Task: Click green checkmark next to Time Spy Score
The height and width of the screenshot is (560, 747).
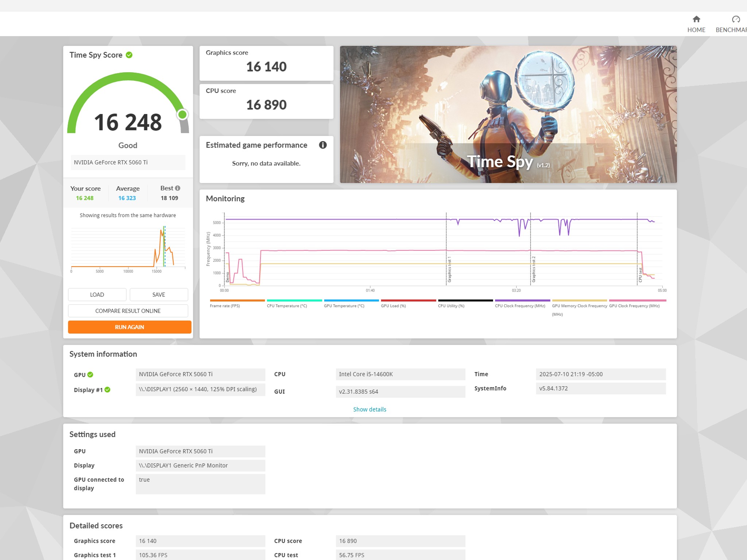Action: tap(129, 55)
